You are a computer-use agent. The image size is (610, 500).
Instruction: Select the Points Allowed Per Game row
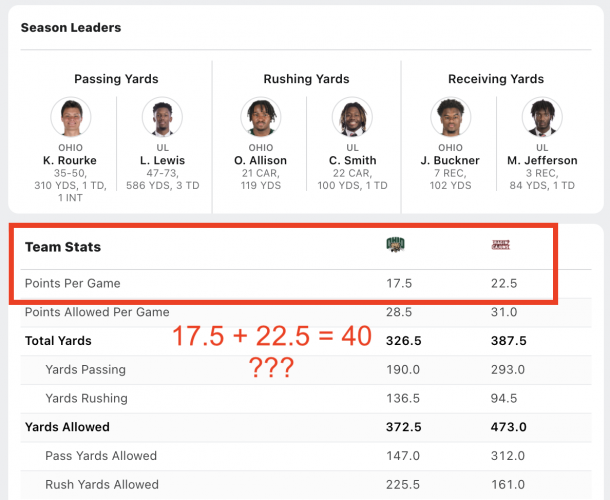(306, 312)
